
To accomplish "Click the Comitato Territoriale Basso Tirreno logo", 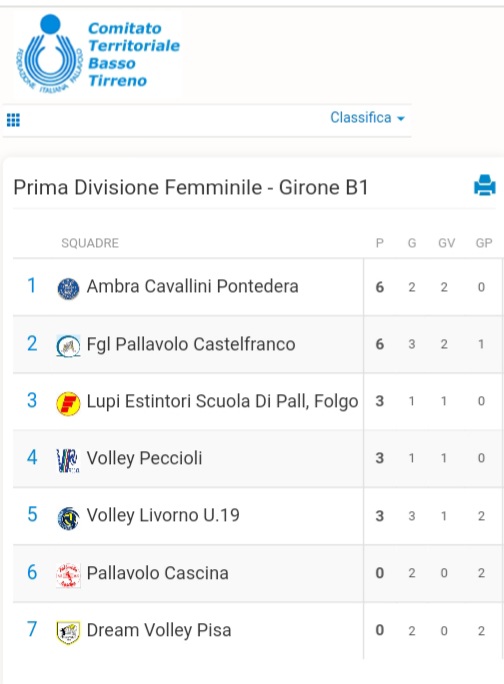I will coord(98,54).
